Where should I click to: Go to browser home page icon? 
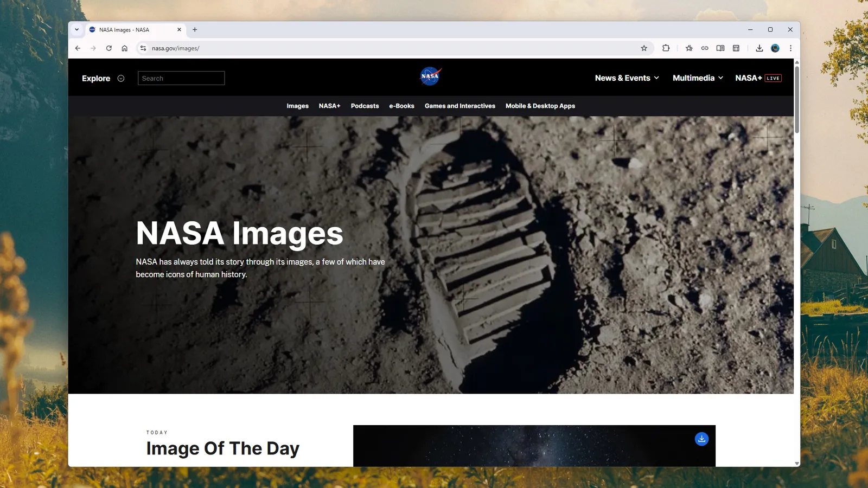tap(125, 48)
